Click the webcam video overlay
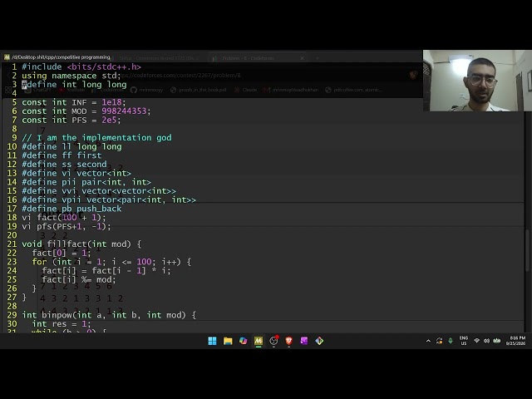532x399 pixels. pyautogui.click(x=477, y=81)
